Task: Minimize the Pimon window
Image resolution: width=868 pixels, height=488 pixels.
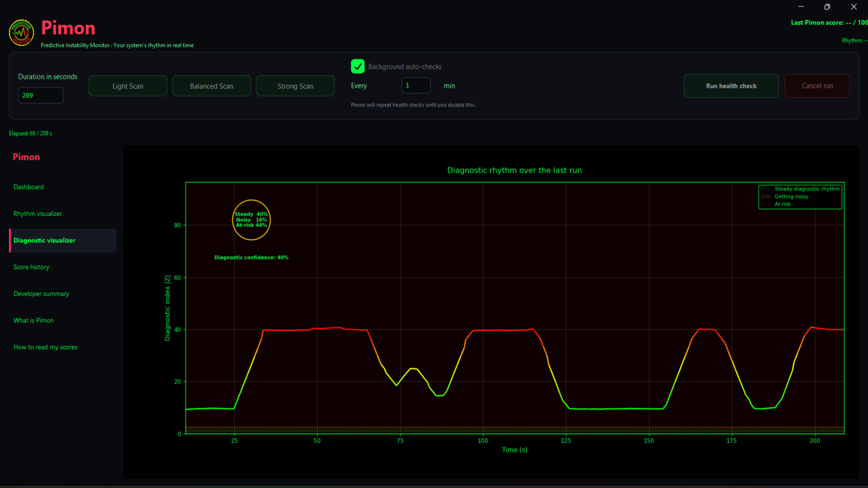Action: [801, 7]
